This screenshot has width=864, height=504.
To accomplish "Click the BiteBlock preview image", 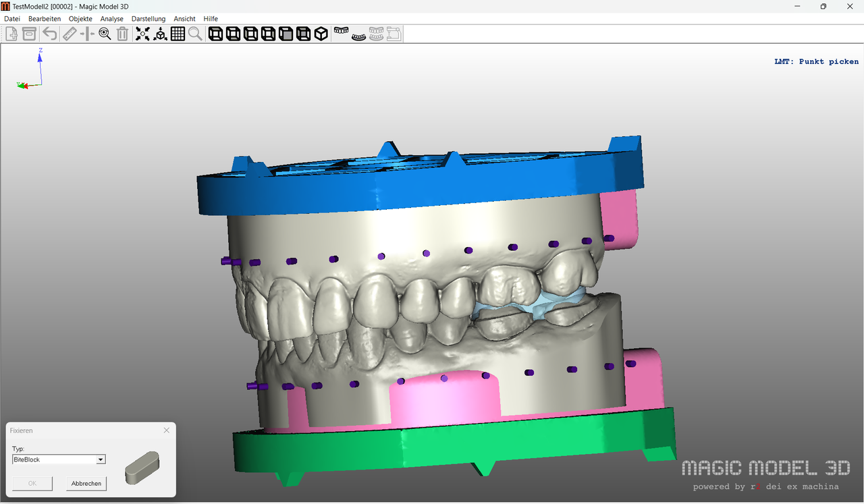I will (x=142, y=467).
